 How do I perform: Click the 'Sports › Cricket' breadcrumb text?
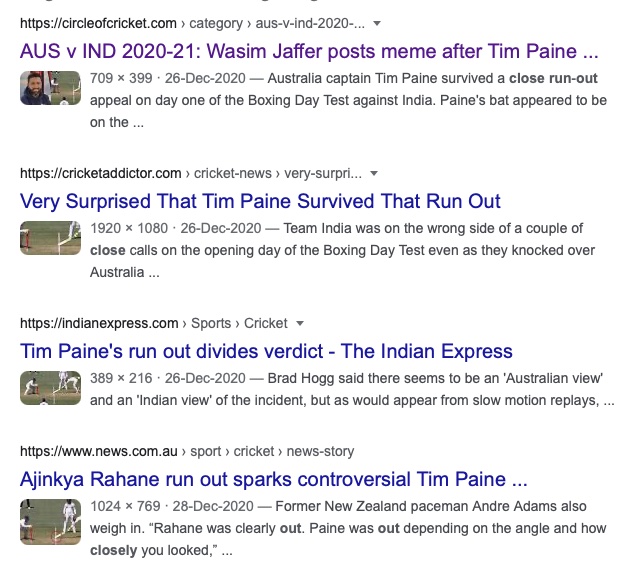239,323
